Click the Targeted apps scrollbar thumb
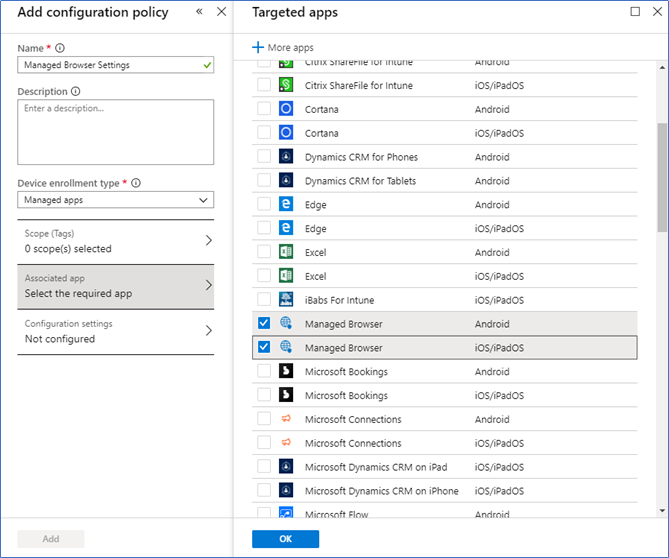The width and height of the screenshot is (669, 558). click(x=662, y=177)
